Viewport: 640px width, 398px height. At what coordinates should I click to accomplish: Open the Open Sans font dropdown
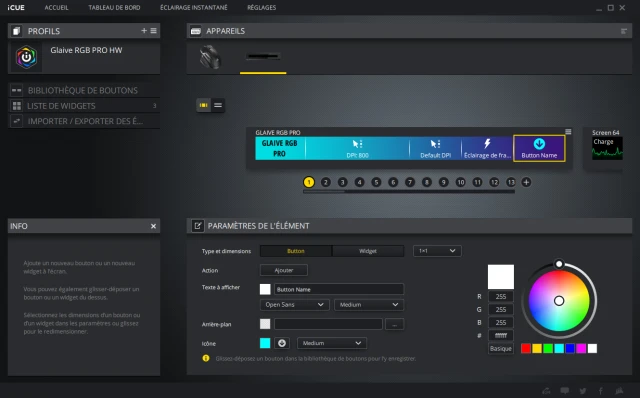coord(294,305)
